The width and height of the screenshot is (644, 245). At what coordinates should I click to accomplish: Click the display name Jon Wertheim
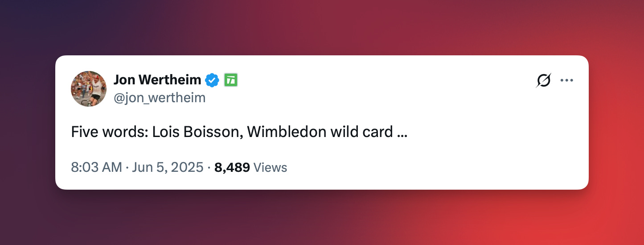pos(157,80)
